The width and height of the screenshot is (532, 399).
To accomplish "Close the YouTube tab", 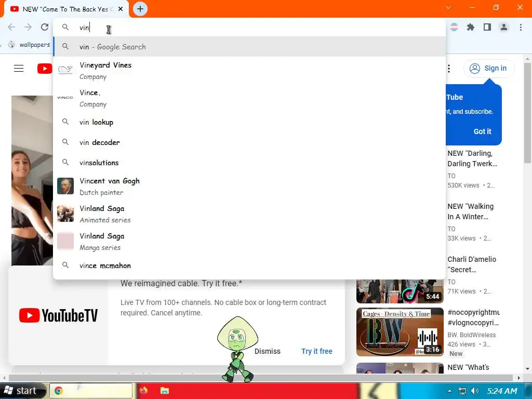I will 121,9.
